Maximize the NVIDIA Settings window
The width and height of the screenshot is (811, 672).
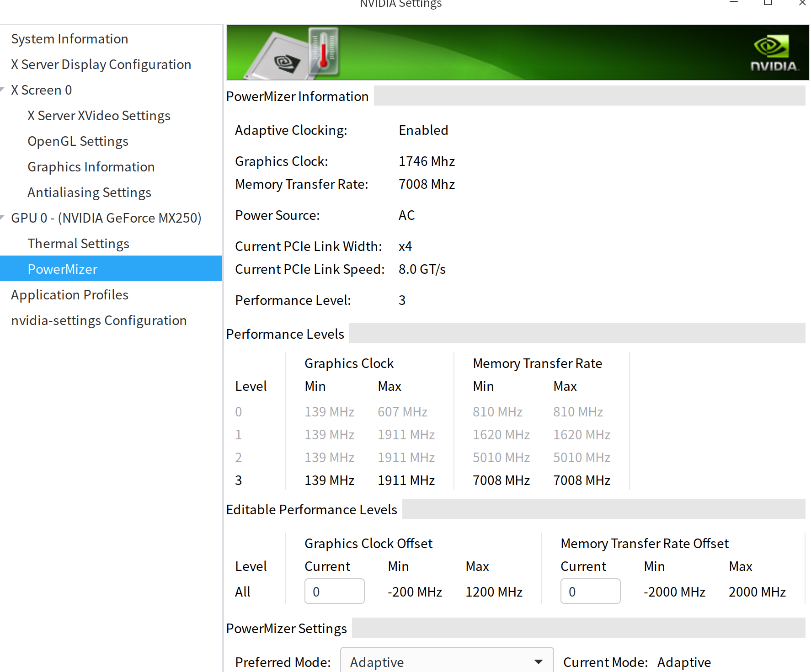point(768,3)
